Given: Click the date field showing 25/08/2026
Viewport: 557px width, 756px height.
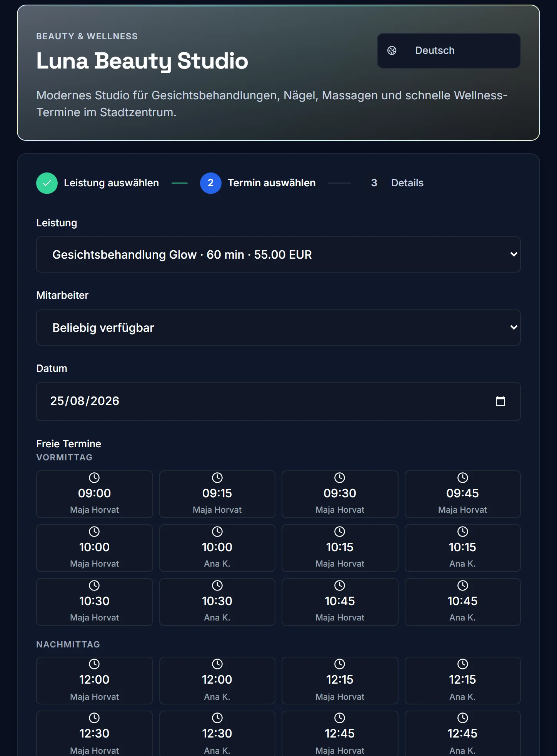Looking at the screenshot, I should (x=278, y=401).
